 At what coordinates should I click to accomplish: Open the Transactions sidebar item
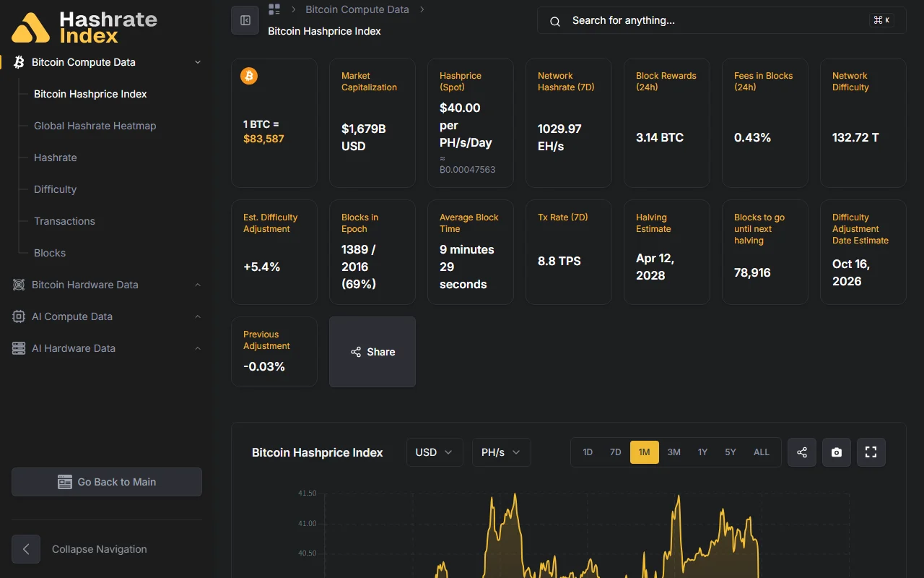(x=64, y=221)
